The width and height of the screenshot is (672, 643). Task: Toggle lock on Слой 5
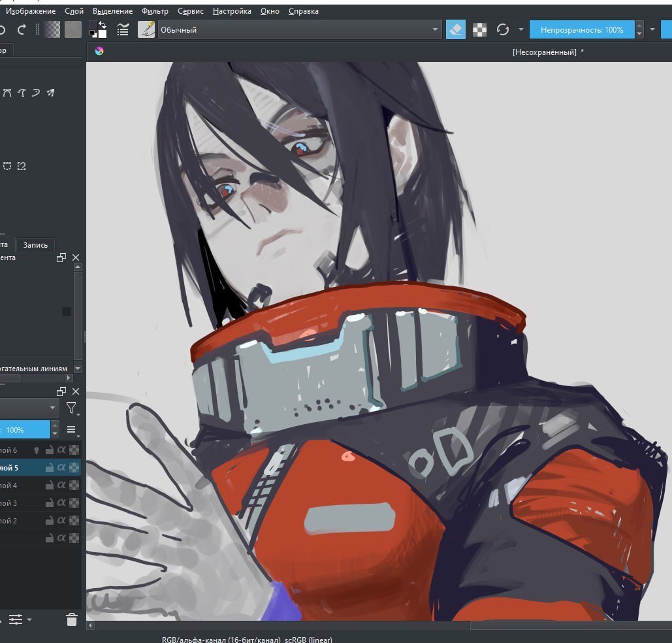pyautogui.click(x=49, y=468)
